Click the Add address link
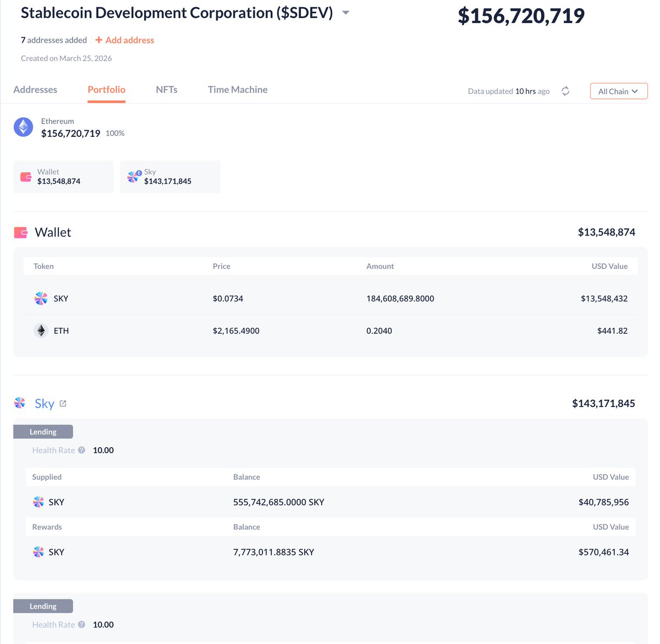The image size is (660, 644). click(x=125, y=40)
